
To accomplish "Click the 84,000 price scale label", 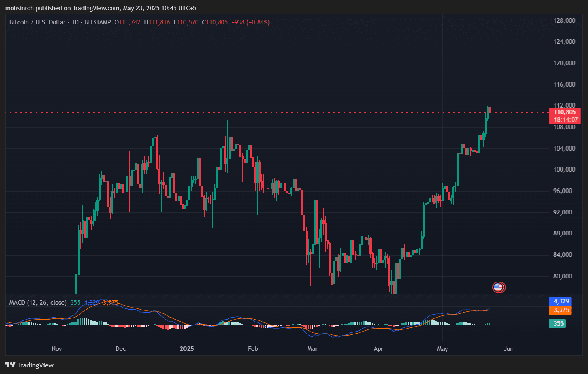I will pos(563,255).
